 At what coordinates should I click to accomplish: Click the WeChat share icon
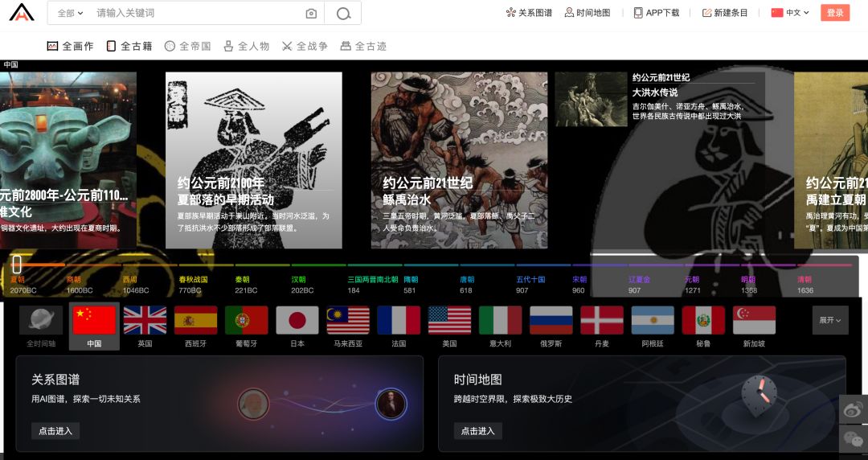pos(853,439)
